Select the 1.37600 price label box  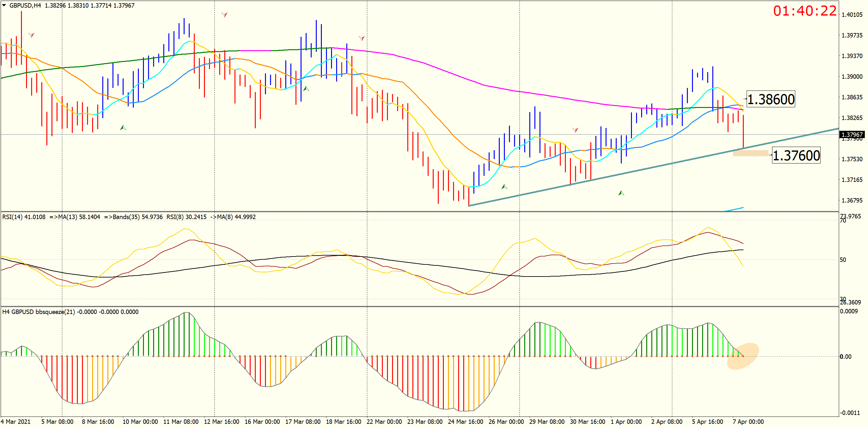click(796, 156)
